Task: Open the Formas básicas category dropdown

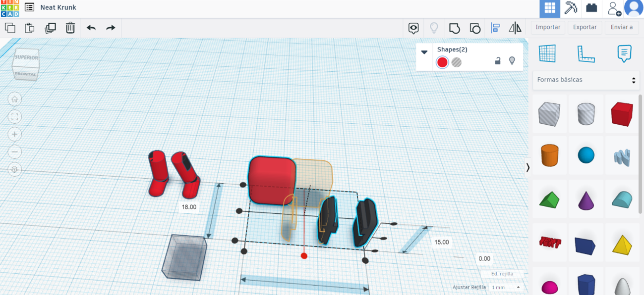Action: [x=586, y=80]
